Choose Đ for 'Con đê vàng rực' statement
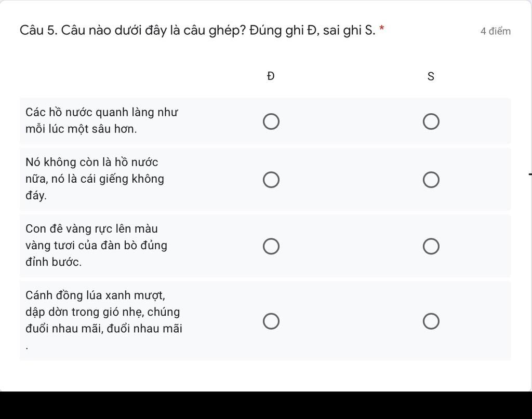 pos(271,246)
